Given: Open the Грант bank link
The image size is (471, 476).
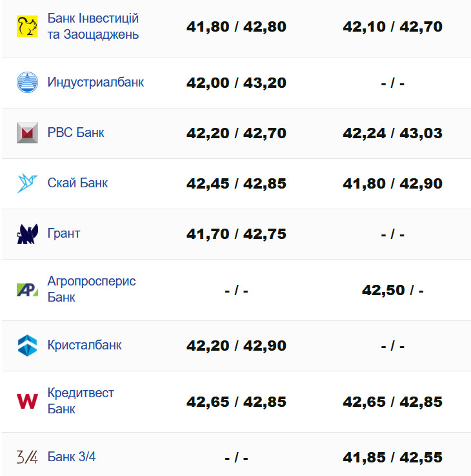Looking at the screenshot, I should [x=64, y=234].
